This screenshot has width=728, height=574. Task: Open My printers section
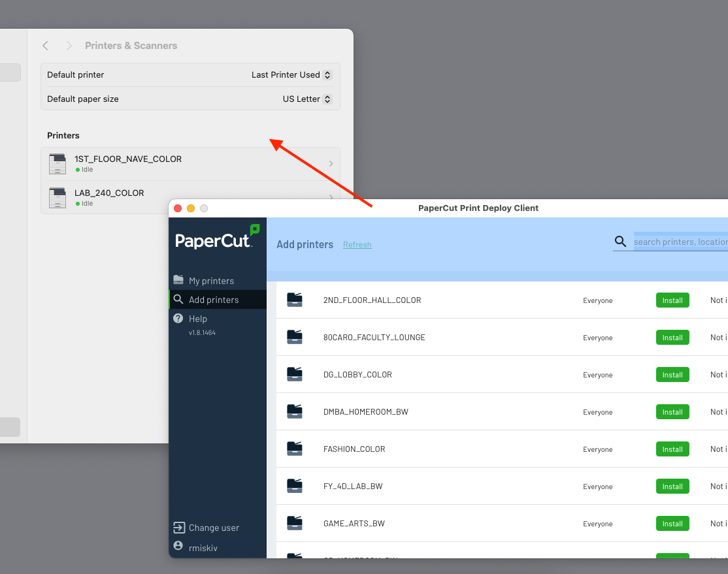click(217, 280)
